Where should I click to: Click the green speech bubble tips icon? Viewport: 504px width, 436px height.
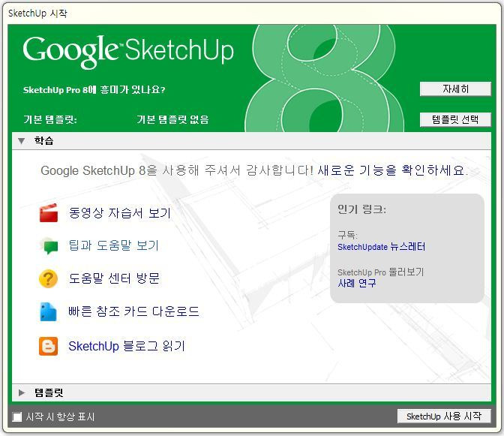[x=49, y=246]
